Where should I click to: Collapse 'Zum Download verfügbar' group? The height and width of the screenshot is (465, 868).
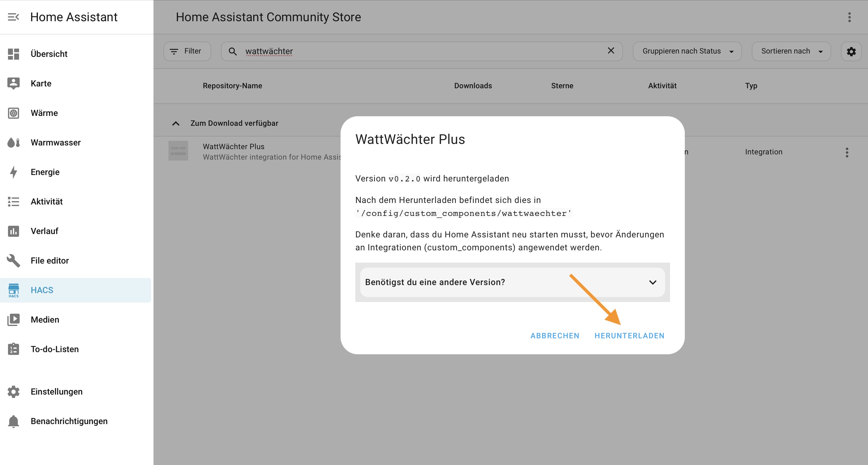point(176,123)
